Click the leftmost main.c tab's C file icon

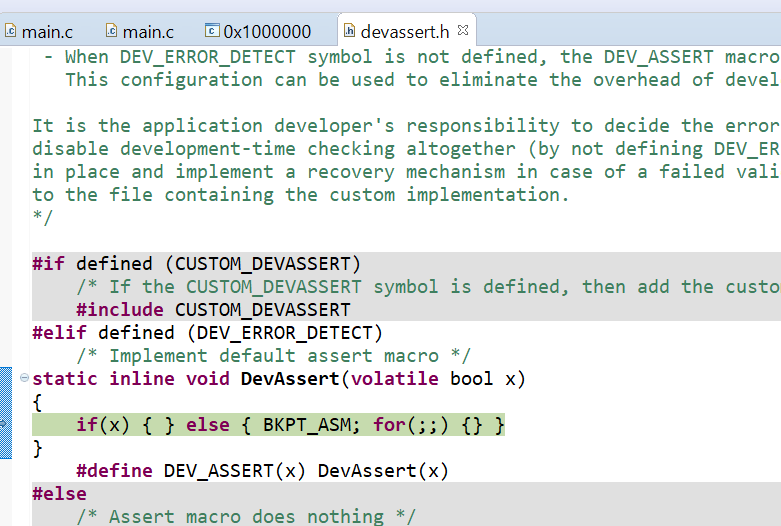click(11, 31)
